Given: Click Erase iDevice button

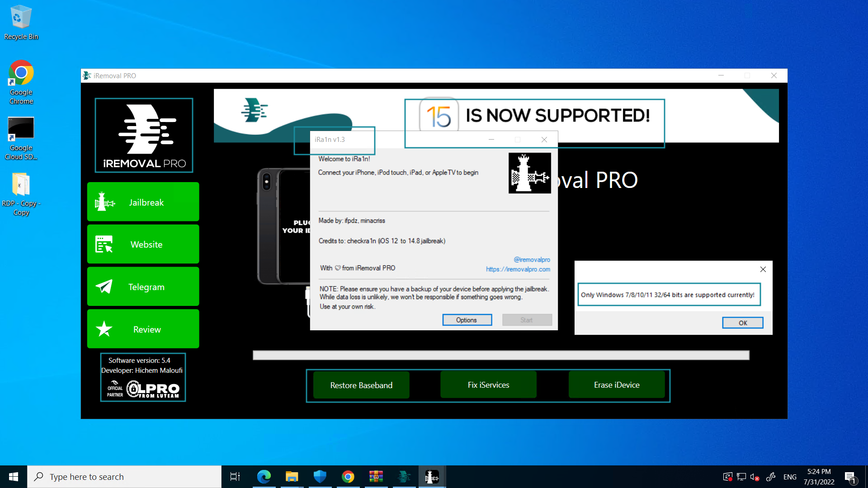Looking at the screenshot, I should coord(617,385).
